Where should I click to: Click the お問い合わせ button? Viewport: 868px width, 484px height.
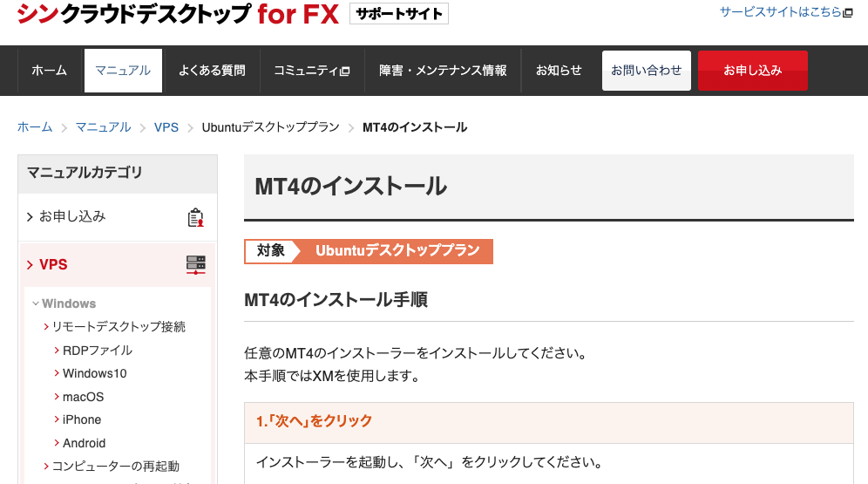coord(646,71)
